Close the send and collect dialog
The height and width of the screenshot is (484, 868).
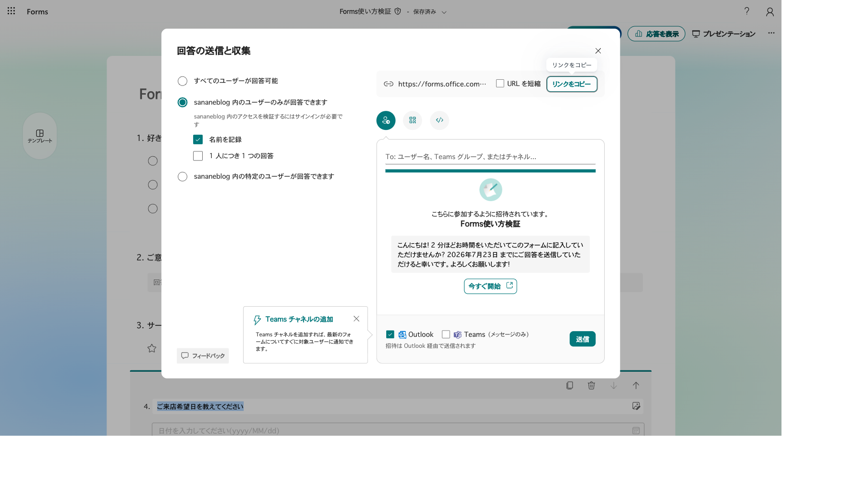(x=598, y=51)
